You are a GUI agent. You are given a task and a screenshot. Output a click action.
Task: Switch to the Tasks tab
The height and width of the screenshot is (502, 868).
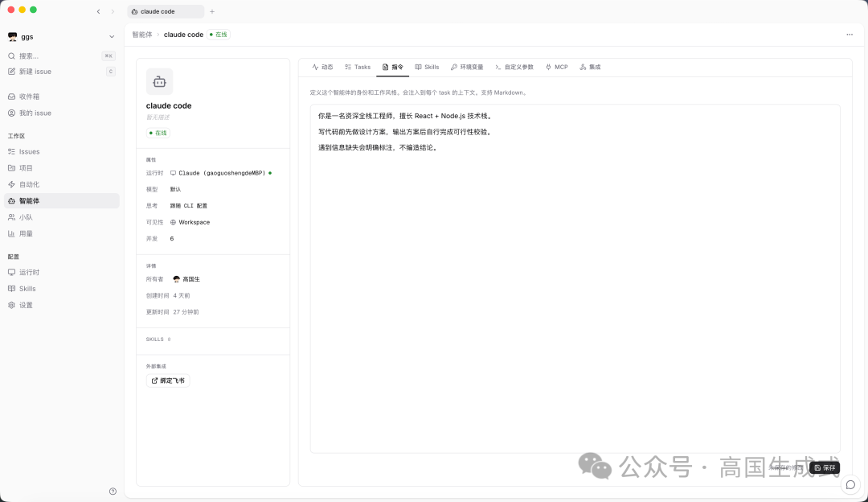pyautogui.click(x=358, y=67)
